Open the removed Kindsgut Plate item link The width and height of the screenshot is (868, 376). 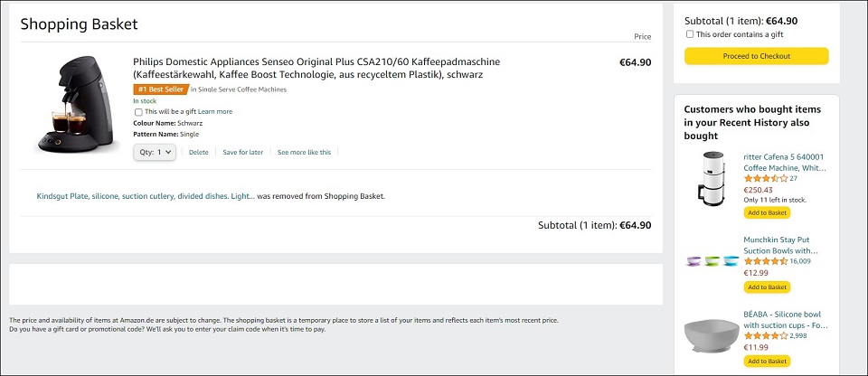(x=146, y=196)
